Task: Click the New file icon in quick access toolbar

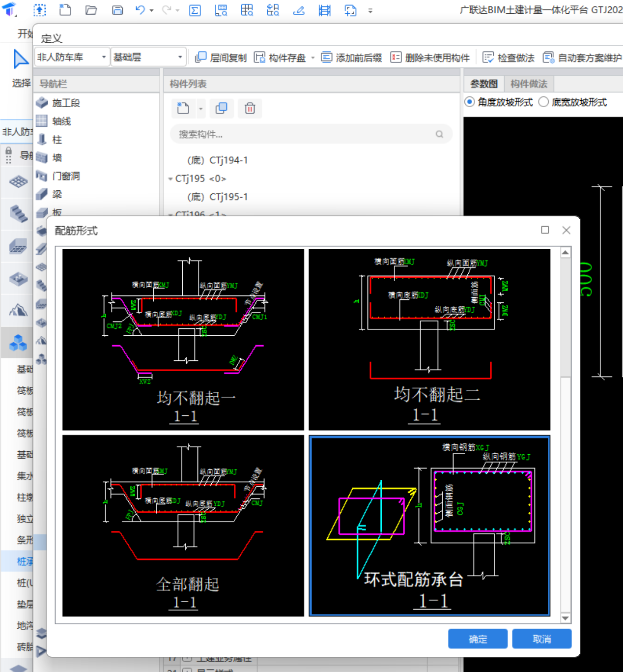Action: [65, 10]
